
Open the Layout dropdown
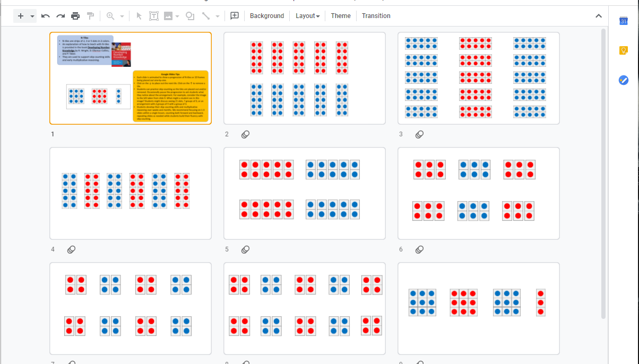[x=308, y=16]
